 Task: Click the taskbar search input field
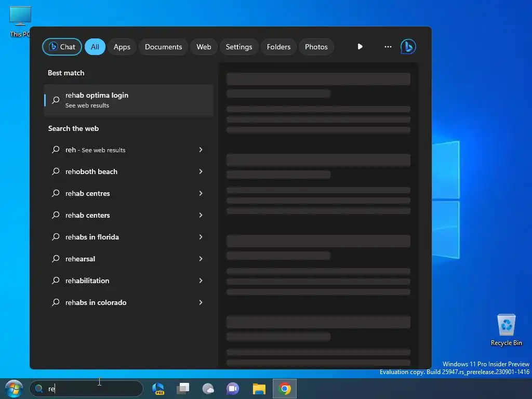87,389
